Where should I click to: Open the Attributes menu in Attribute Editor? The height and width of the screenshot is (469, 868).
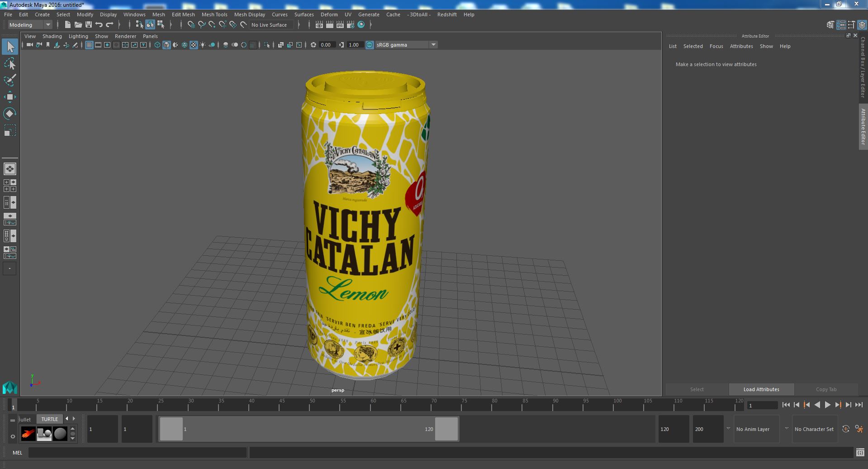click(741, 46)
